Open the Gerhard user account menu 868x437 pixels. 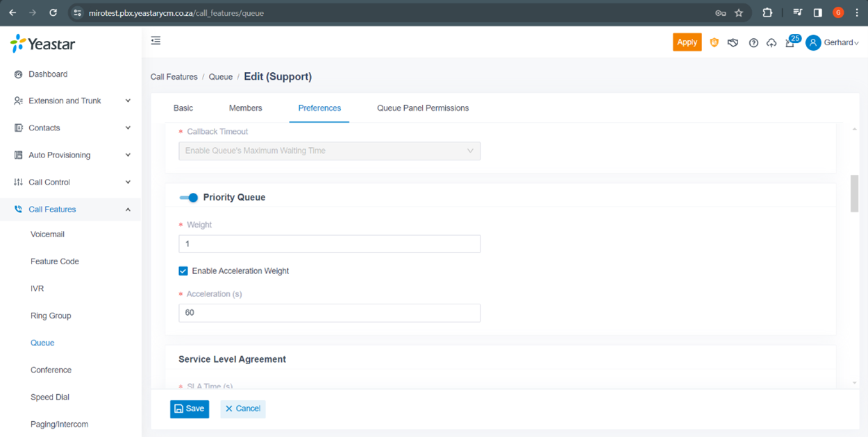click(x=833, y=42)
